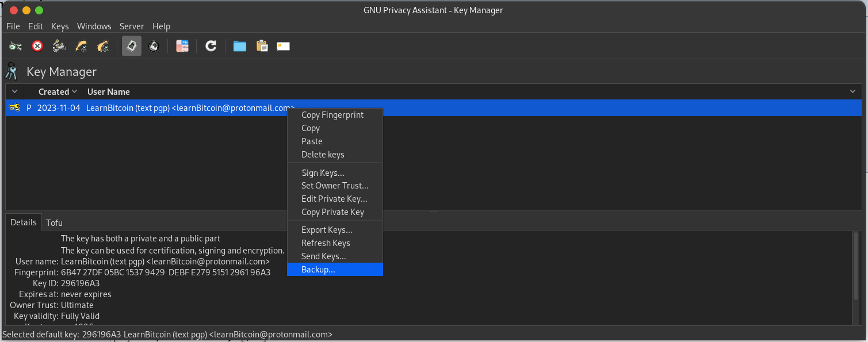Click the red Delete keys toolbar icon
Viewport: 868px width, 342px height.
point(37,46)
